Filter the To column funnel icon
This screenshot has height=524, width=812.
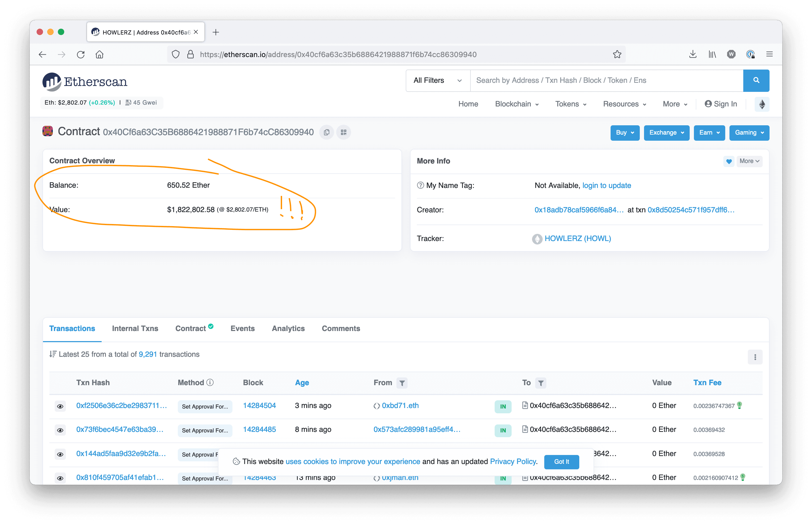point(541,383)
